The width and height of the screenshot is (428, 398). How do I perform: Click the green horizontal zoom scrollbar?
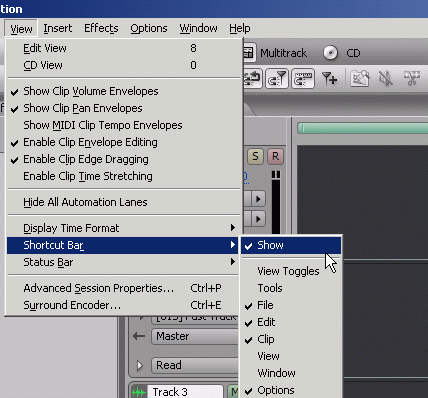[x=363, y=128]
